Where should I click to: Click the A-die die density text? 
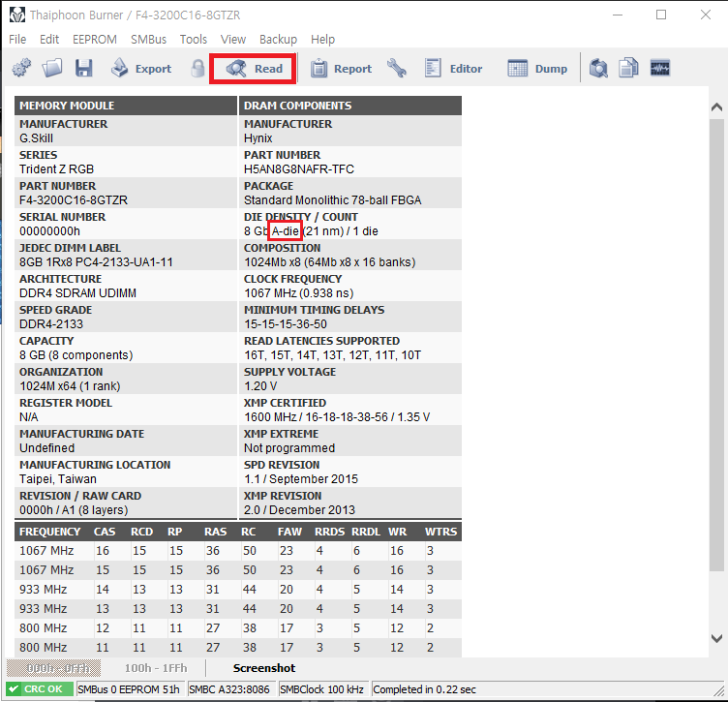[x=285, y=231]
